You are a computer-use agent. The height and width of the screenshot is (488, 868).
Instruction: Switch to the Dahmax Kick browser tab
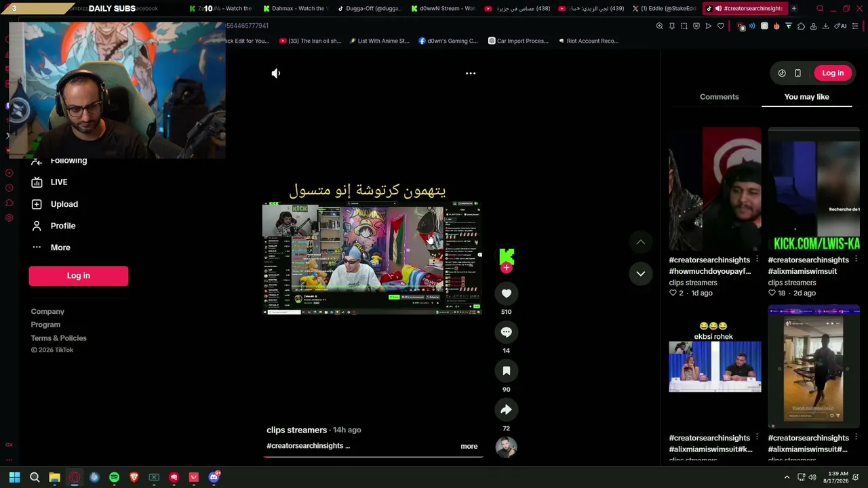tap(295, 8)
